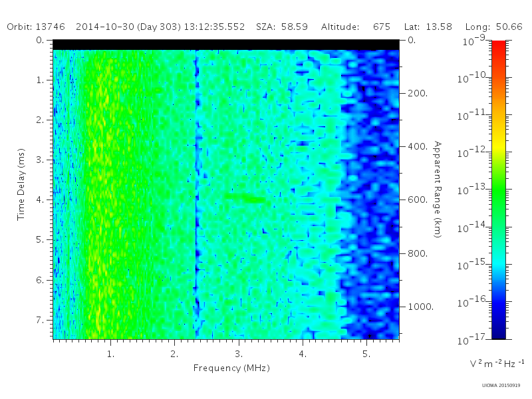Click the Lat: 13.58 value
The image size is (532, 399).
pos(428,27)
